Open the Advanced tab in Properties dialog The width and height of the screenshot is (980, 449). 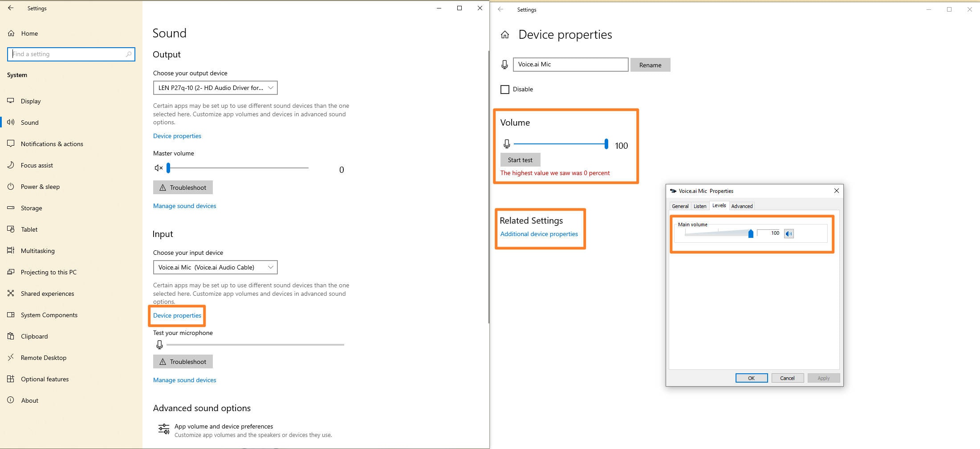(742, 206)
